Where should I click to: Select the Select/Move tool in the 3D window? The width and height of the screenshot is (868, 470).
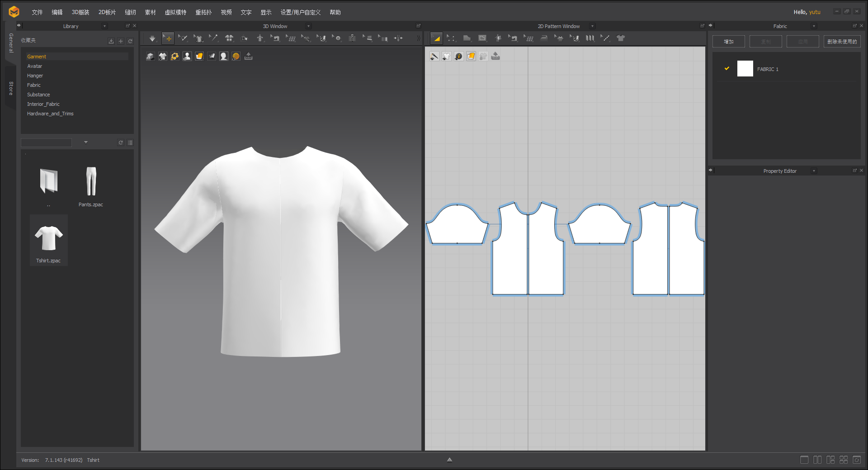(168, 38)
